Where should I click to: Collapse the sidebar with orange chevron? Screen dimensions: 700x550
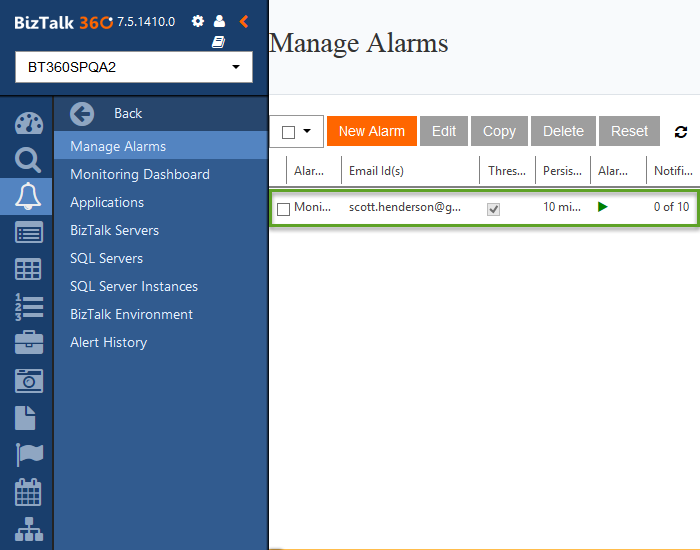244,21
